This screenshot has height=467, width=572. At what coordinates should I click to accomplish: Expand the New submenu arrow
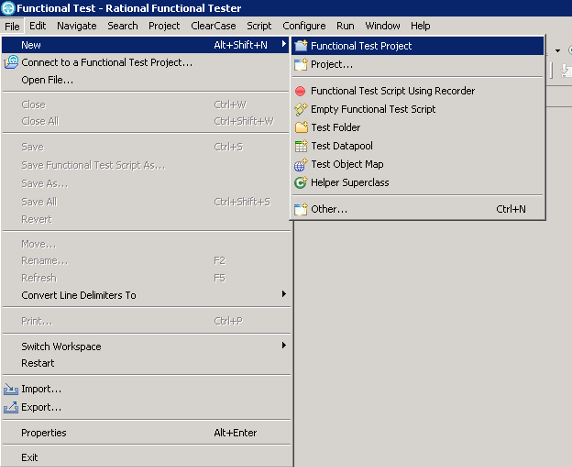click(284, 44)
